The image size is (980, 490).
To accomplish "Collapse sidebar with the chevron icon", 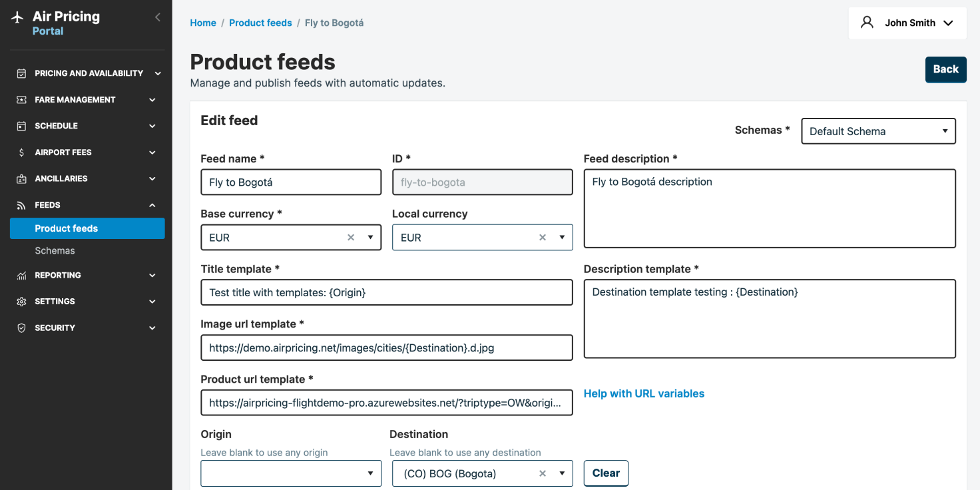I will pyautogui.click(x=158, y=17).
